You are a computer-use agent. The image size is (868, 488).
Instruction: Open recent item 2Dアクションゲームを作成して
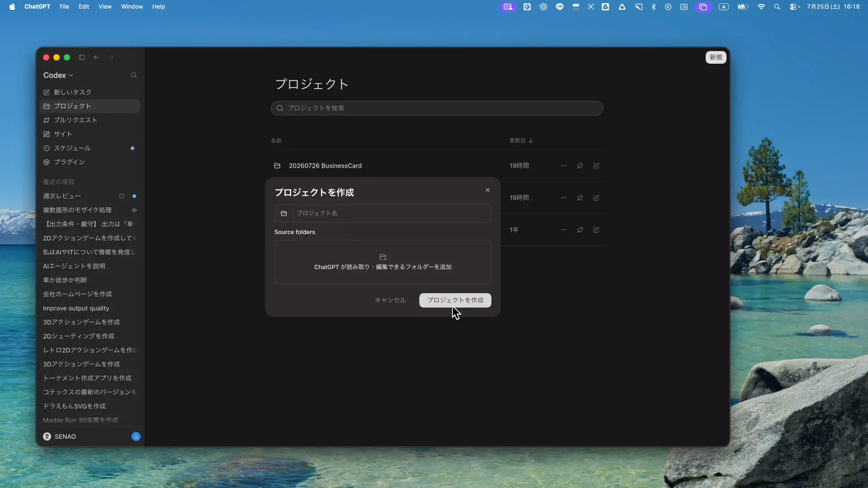coord(90,238)
